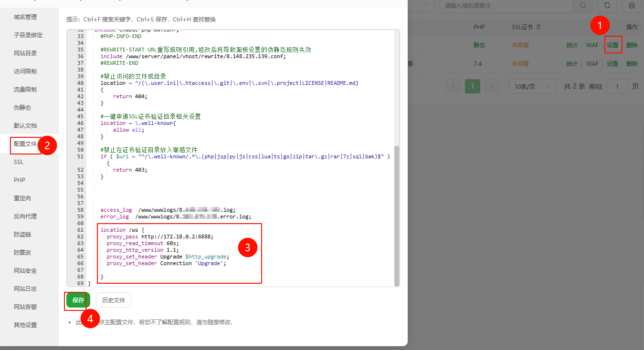
Task: Open the SSL settings section
Action: pyautogui.click(x=19, y=162)
